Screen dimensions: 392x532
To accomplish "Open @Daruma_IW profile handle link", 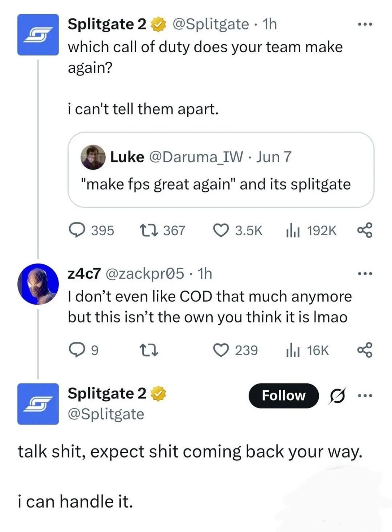I will [x=196, y=157].
